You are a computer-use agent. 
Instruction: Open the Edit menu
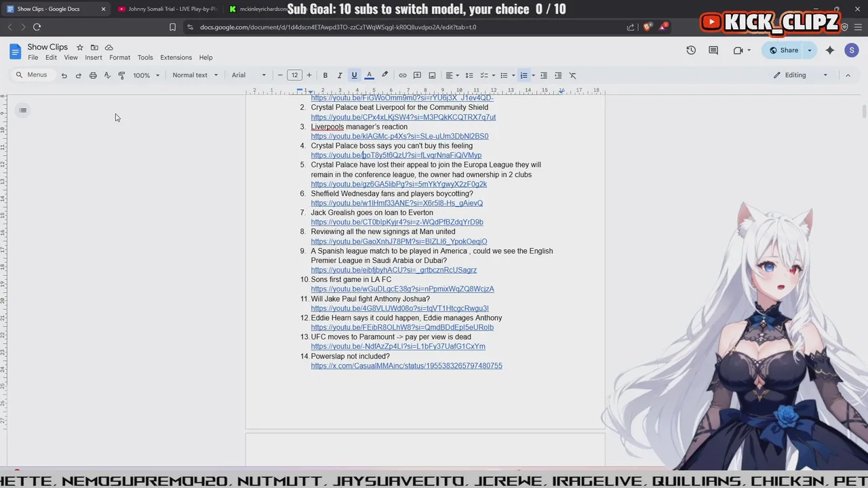point(51,58)
